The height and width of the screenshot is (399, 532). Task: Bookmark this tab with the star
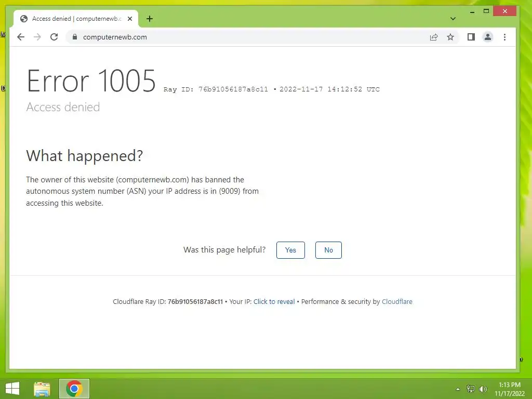click(450, 37)
